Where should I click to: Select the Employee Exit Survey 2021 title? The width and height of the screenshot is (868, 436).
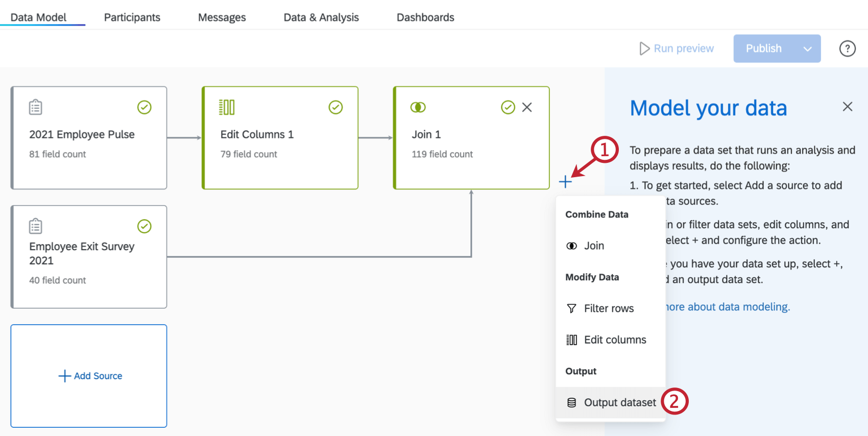tap(82, 253)
